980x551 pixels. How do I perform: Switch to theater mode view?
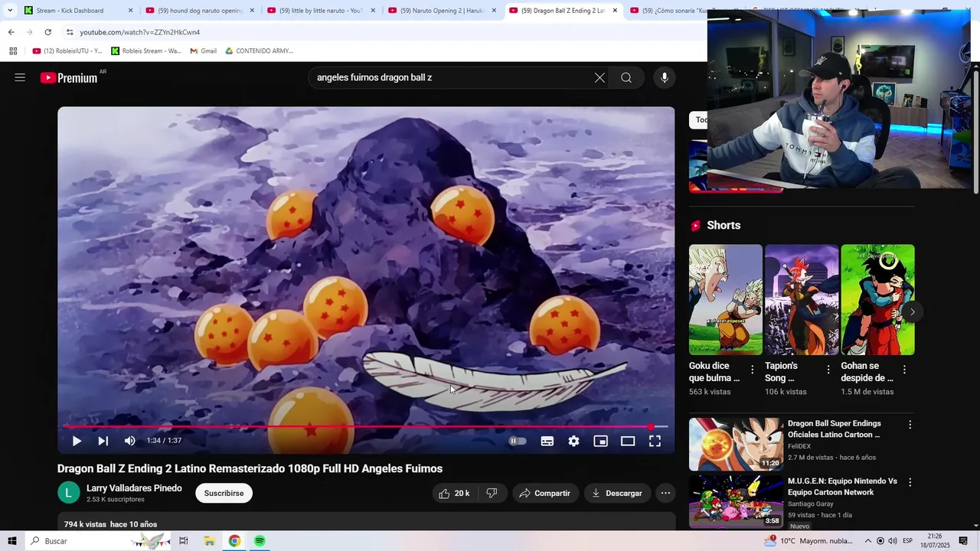click(628, 441)
